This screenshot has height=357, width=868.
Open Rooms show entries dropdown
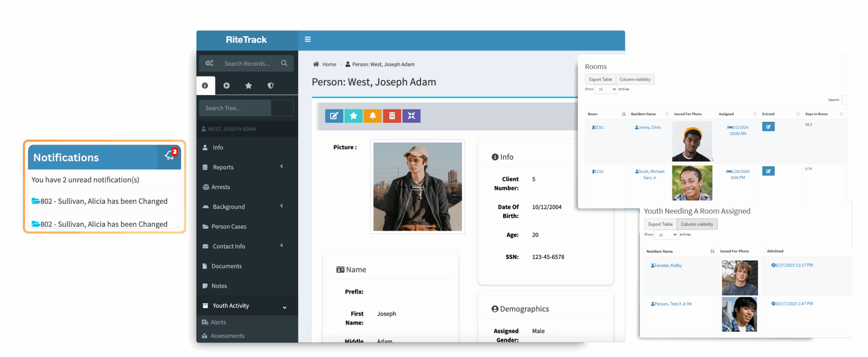tap(606, 89)
